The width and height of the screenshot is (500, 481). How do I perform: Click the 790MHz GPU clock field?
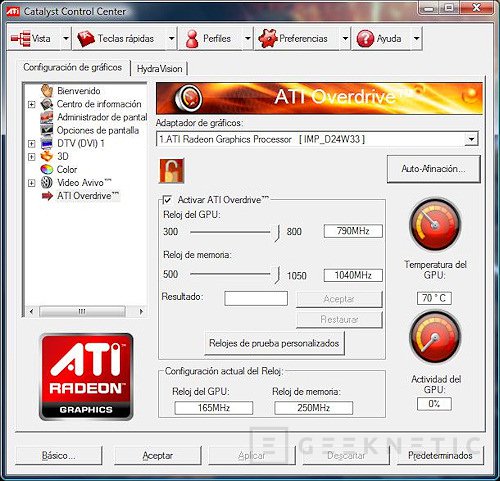tap(353, 231)
